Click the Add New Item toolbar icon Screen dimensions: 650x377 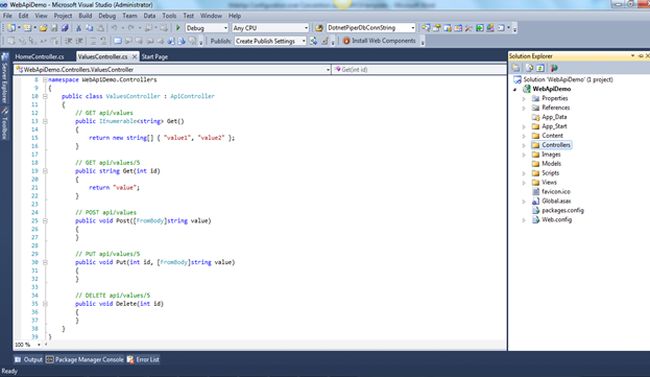pyautogui.click(x=27, y=28)
